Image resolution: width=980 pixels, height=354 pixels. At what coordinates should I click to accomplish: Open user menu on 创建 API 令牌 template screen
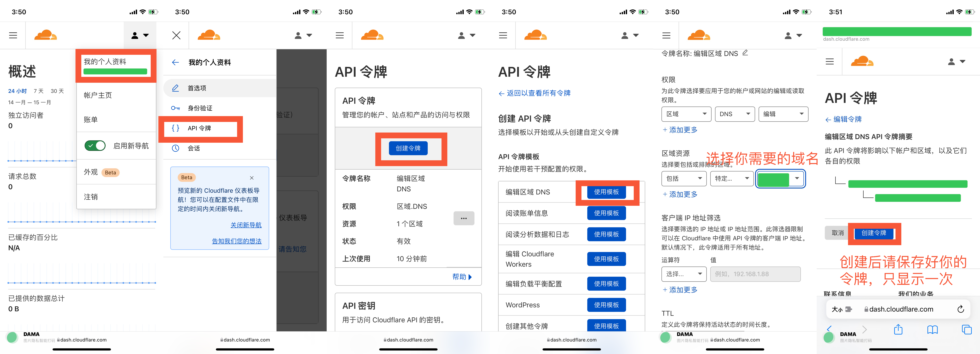pos(630,35)
